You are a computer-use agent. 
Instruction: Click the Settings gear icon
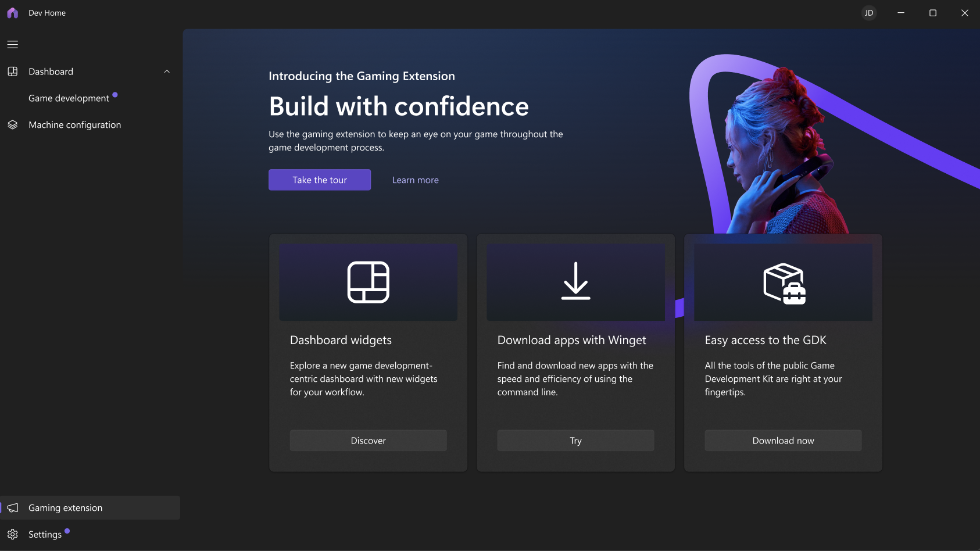pos(13,534)
